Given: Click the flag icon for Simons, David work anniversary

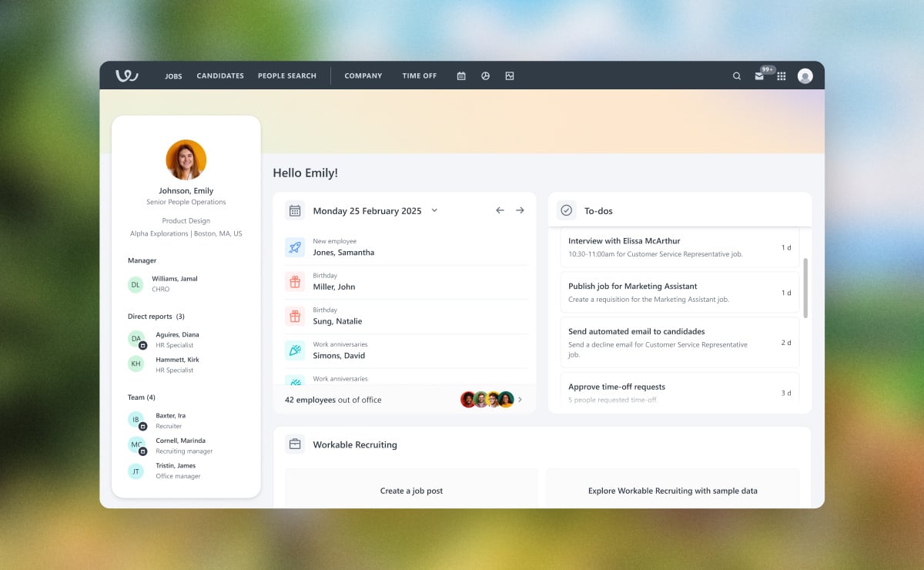Looking at the screenshot, I should [x=294, y=350].
